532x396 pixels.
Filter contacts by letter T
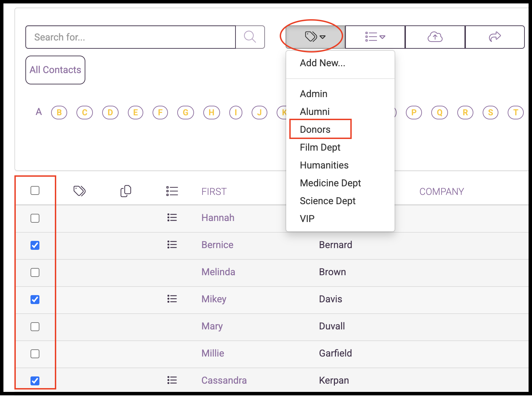pyautogui.click(x=516, y=113)
